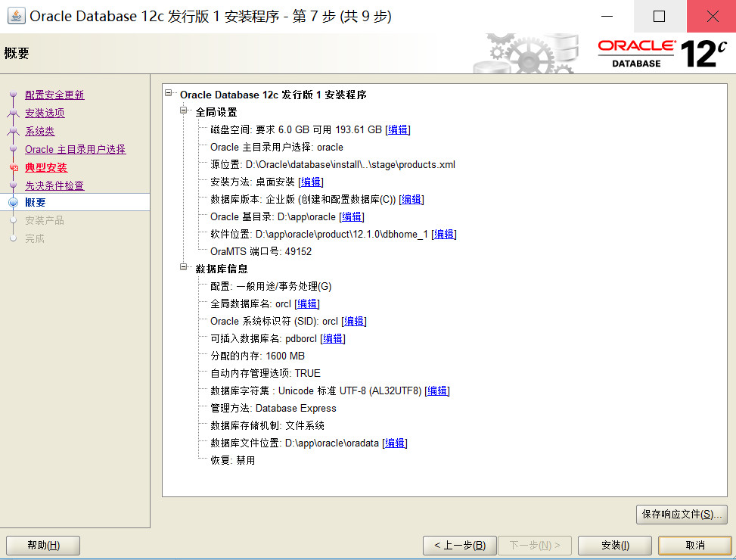Select the Oracle 主目录用户选择: oracle row
This screenshot has width=736, height=560.
coord(276,148)
